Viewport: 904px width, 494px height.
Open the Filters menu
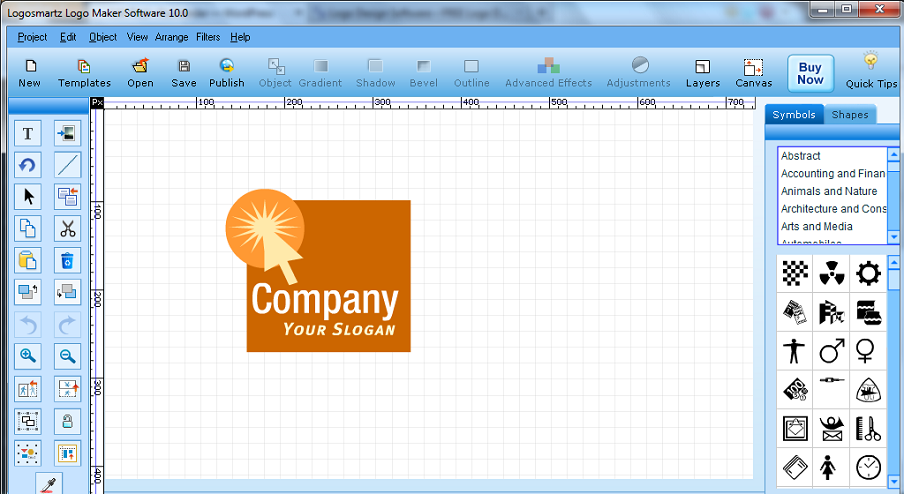point(208,37)
